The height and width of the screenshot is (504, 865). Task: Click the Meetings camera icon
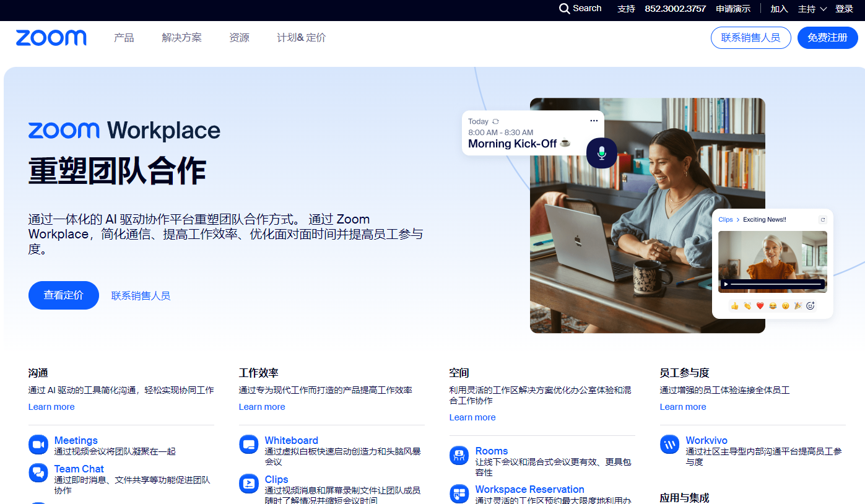tap(38, 445)
